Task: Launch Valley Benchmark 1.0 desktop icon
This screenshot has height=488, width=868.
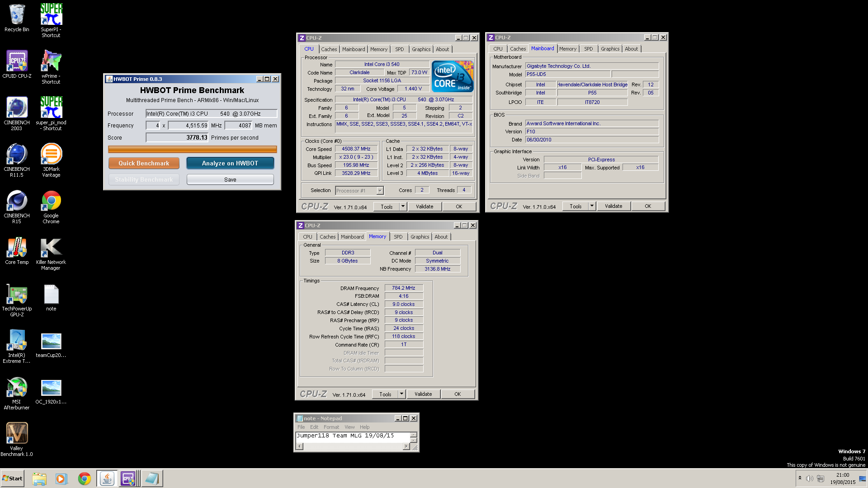Action: (x=17, y=439)
